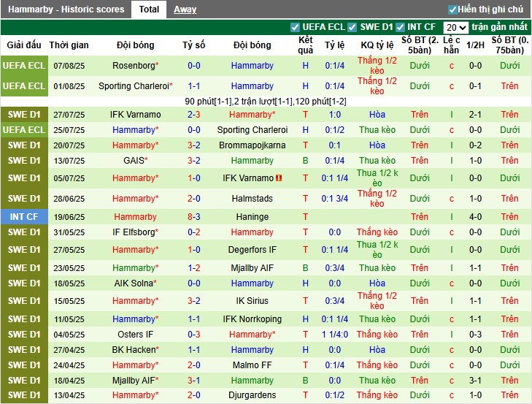Click the Kết quả column header

point(305,45)
